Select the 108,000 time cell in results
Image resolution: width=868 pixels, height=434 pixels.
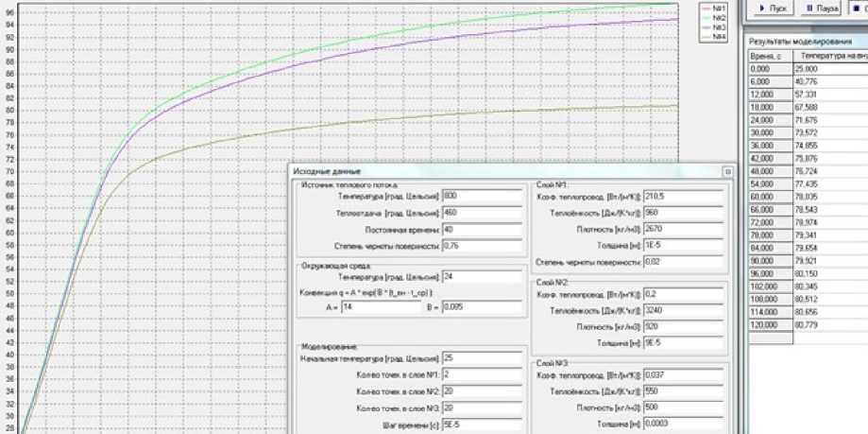pos(771,300)
